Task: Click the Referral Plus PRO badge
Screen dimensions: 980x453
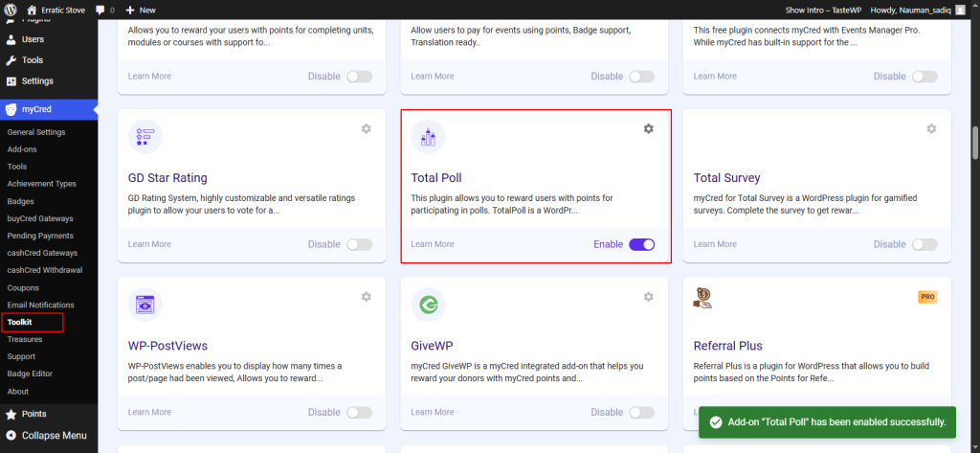Action: point(926,297)
